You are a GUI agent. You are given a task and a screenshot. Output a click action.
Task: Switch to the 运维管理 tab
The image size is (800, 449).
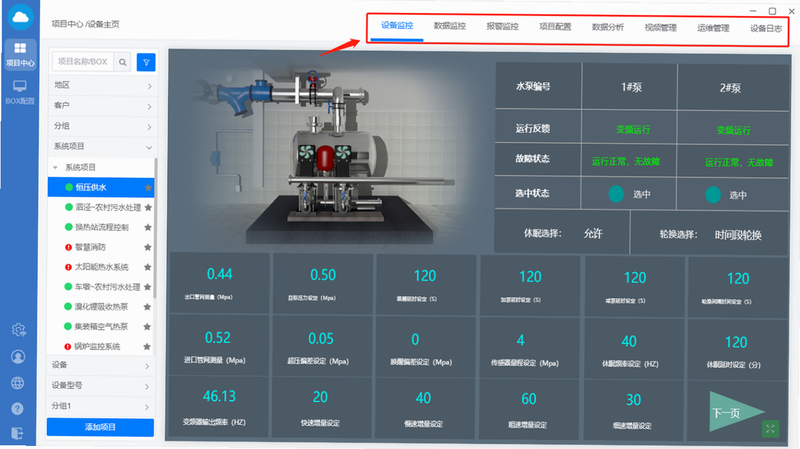pos(713,29)
